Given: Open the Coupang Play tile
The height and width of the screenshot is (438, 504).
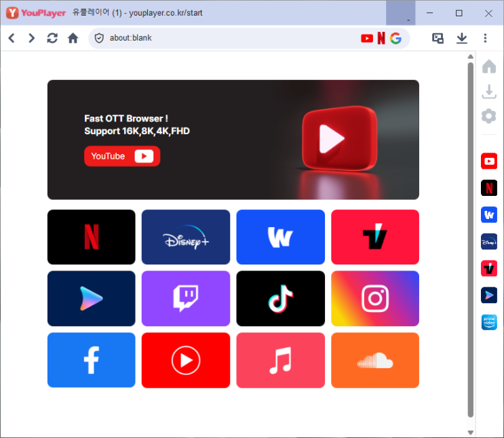Looking at the screenshot, I should [x=92, y=298].
